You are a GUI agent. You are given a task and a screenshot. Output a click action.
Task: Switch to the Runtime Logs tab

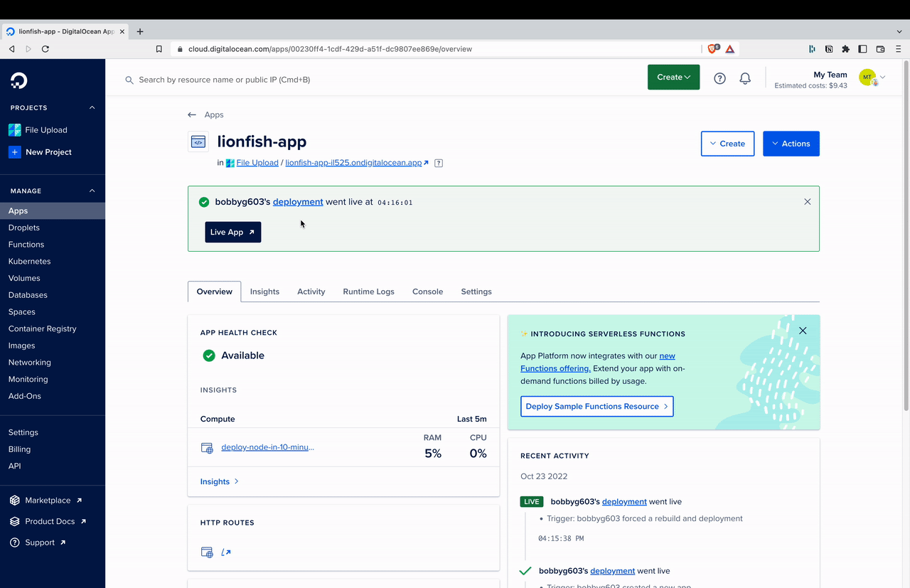pos(368,292)
